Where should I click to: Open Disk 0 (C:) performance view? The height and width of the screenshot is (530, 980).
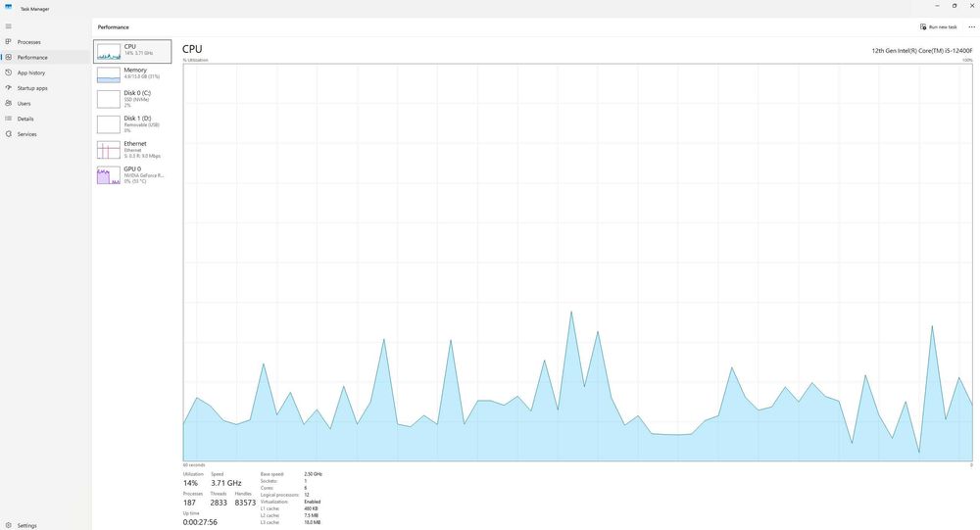132,99
